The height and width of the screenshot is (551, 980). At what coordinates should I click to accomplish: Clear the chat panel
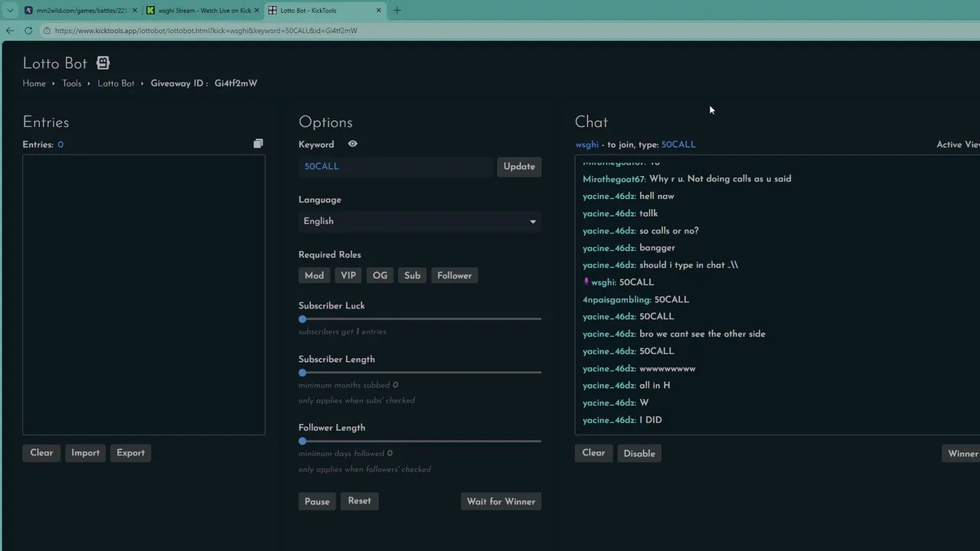coord(593,453)
